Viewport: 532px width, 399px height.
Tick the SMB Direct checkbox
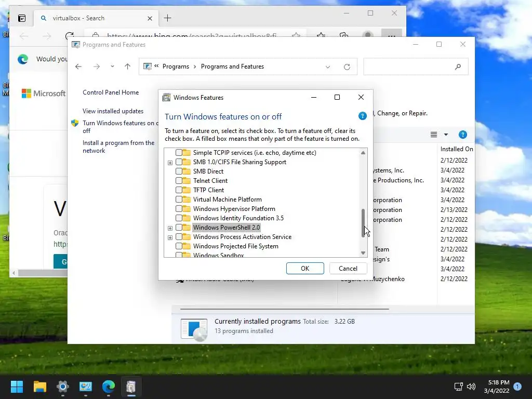[x=179, y=171]
